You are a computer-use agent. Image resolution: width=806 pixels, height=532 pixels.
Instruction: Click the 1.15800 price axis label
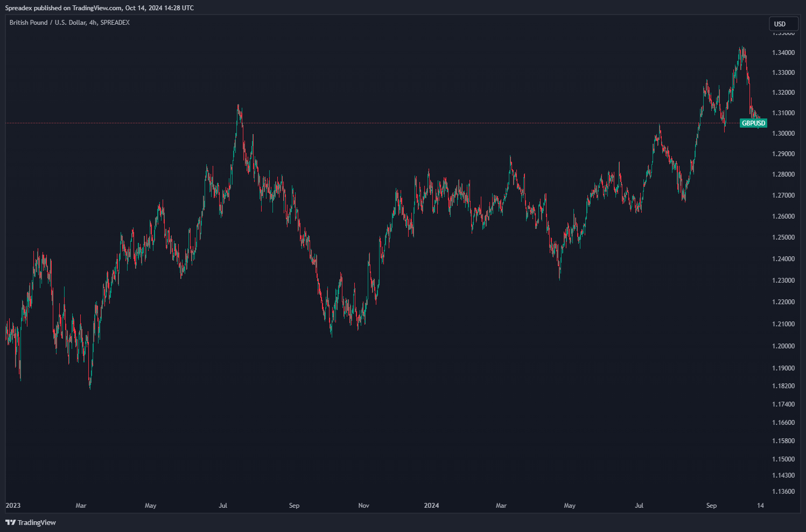point(783,441)
